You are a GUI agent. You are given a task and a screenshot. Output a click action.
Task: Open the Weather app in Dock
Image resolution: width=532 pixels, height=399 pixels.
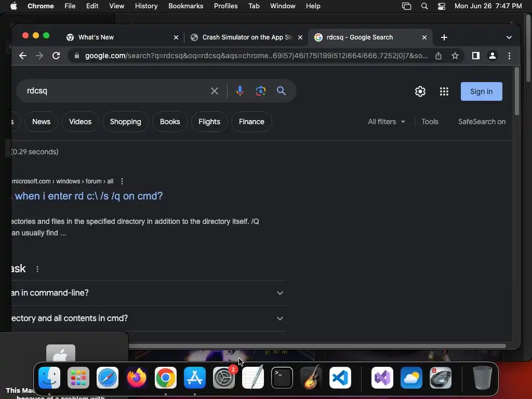(x=411, y=378)
